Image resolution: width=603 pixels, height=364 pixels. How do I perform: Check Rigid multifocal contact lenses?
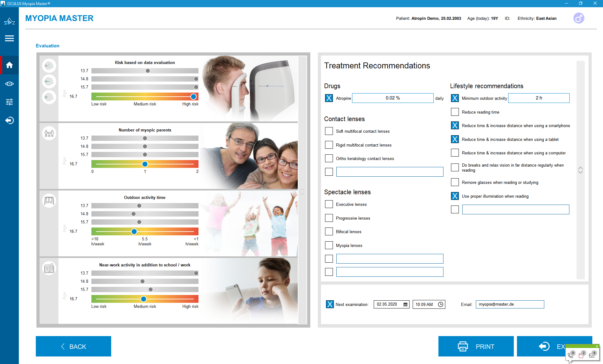(x=329, y=145)
